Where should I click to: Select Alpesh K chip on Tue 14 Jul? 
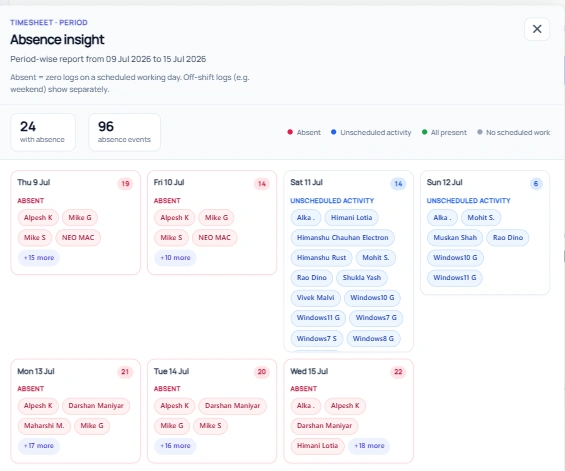coord(175,406)
